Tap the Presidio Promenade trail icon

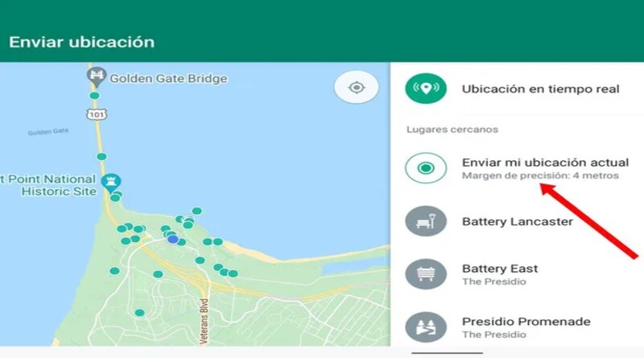[426, 327]
